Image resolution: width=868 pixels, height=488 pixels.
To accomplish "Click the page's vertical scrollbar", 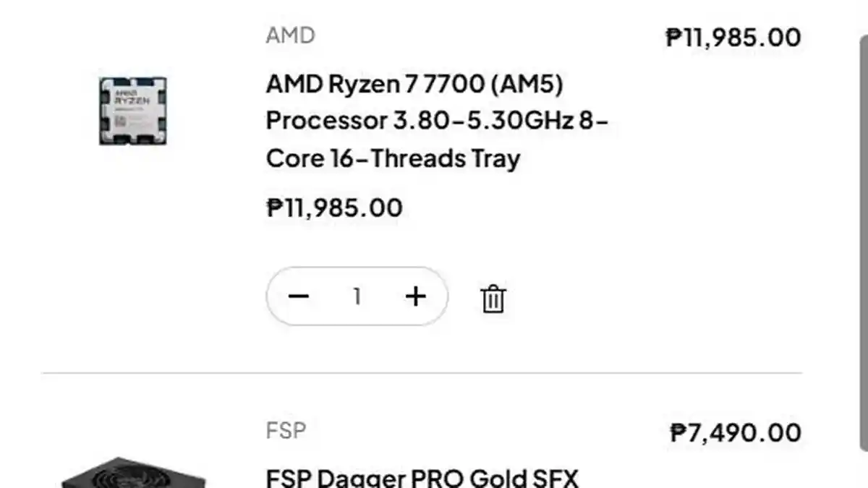I will pyautogui.click(x=861, y=217).
